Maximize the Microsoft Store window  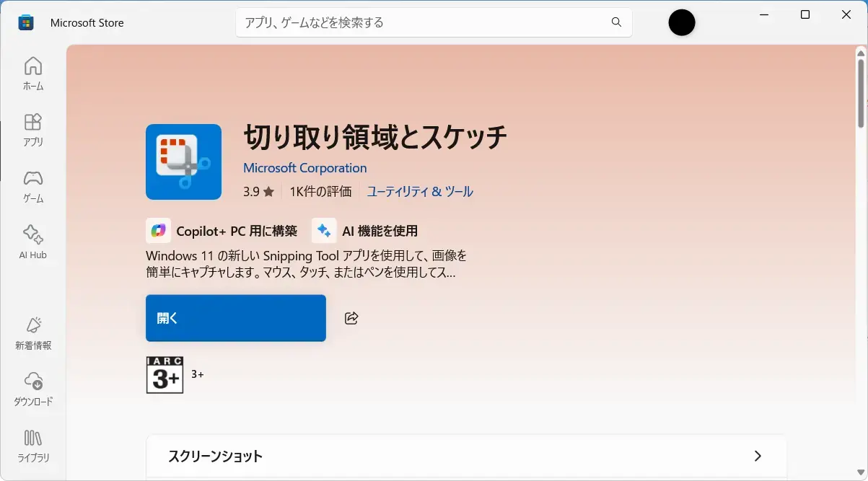click(x=805, y=14)
